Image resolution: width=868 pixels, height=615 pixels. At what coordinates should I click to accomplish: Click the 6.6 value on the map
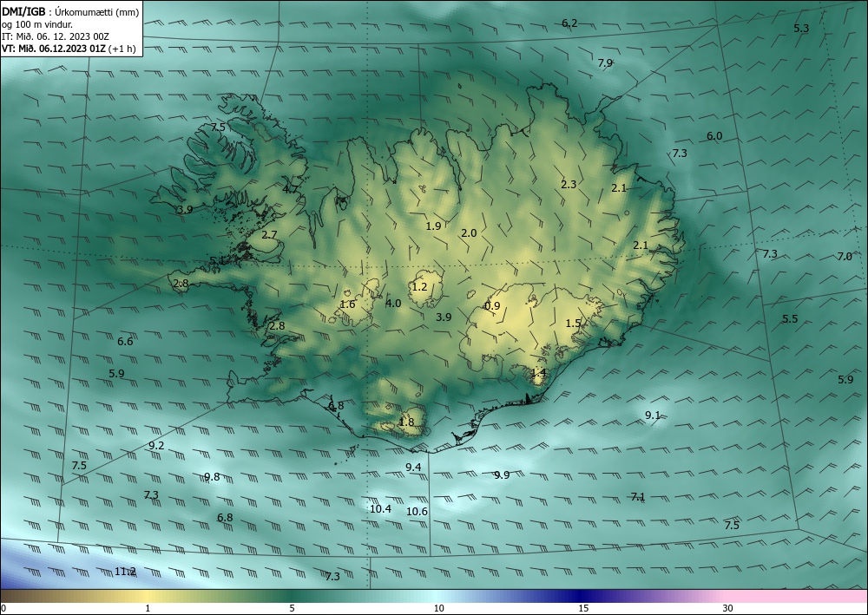125,342
